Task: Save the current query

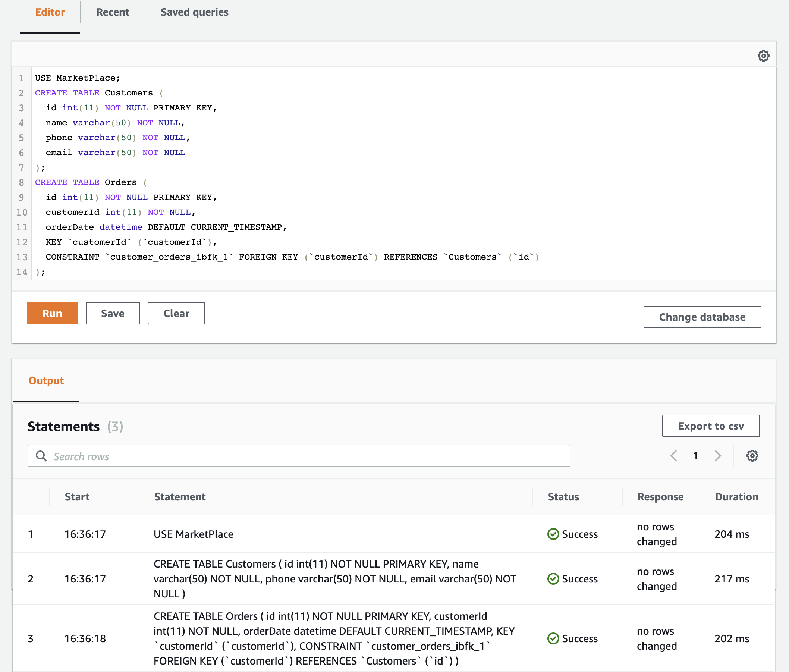Action: point(113,313)
